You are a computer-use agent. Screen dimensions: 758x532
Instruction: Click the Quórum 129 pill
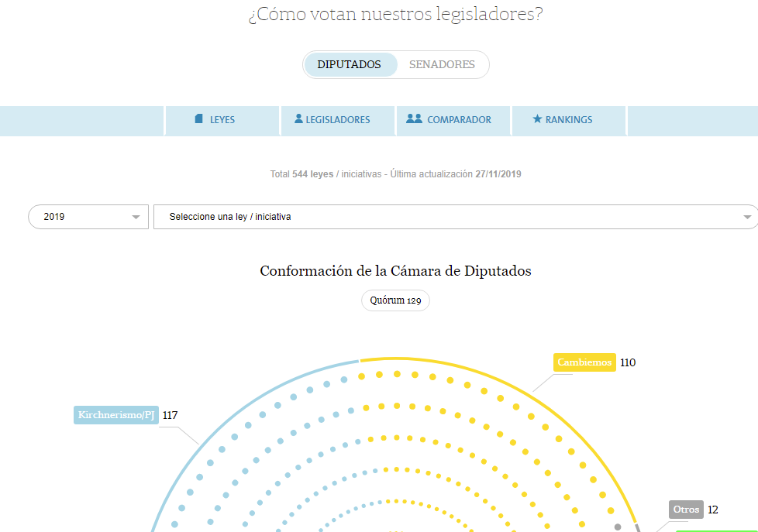(395, 300)
